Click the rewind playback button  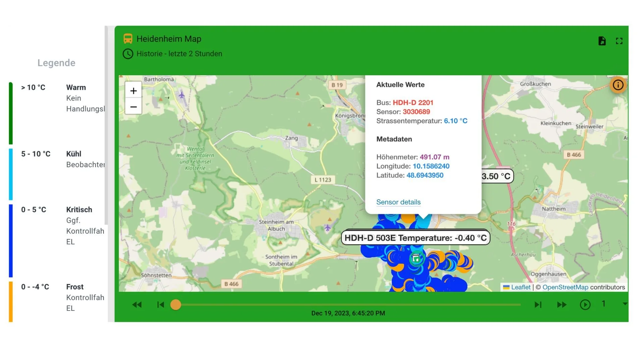click(137, 305)
